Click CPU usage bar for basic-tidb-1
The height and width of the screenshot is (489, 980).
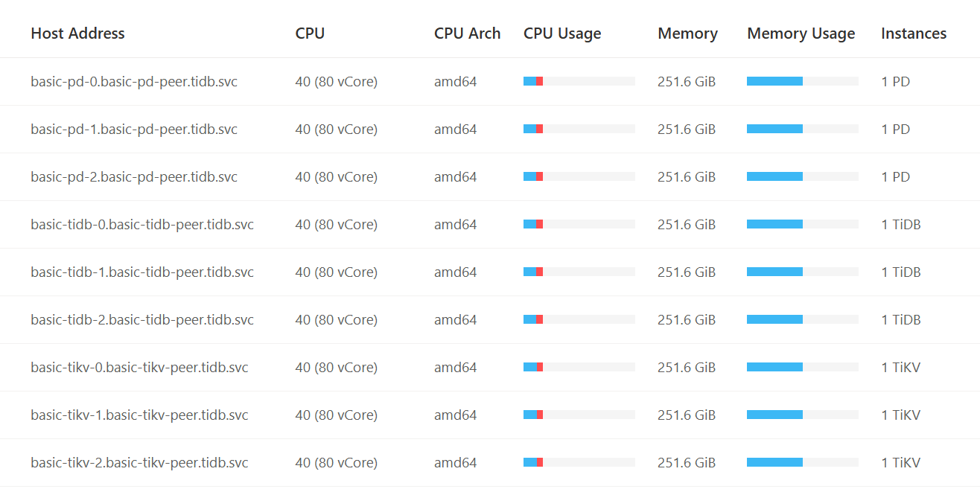pos(579,272)
